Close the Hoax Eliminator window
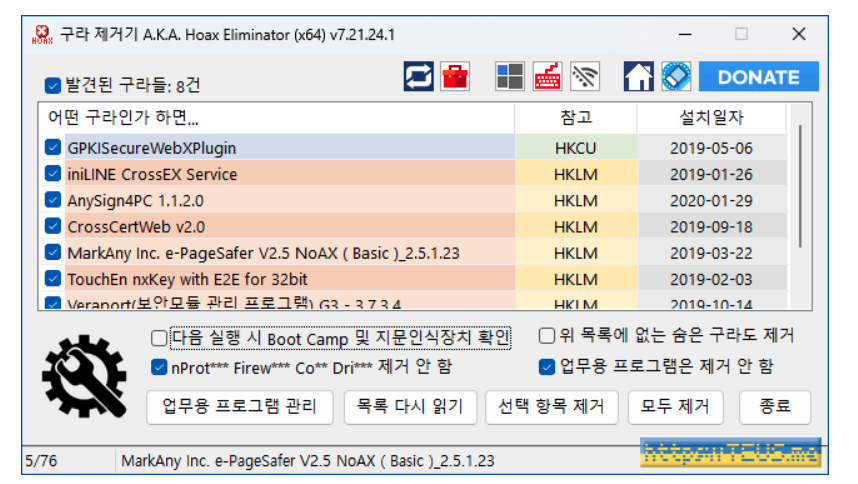The width and height of the screenshot is (858, 484). point(799,34)
